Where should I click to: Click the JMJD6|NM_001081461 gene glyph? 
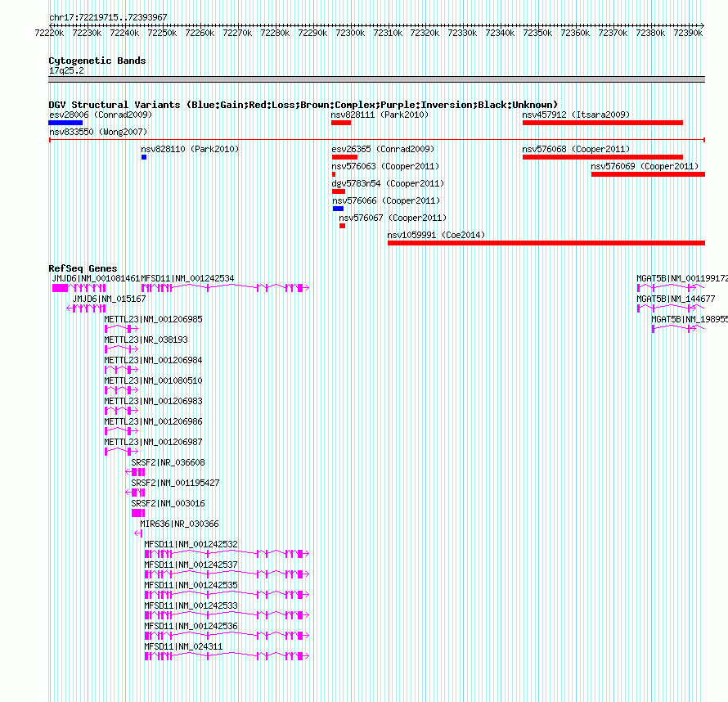pos(79,288)
